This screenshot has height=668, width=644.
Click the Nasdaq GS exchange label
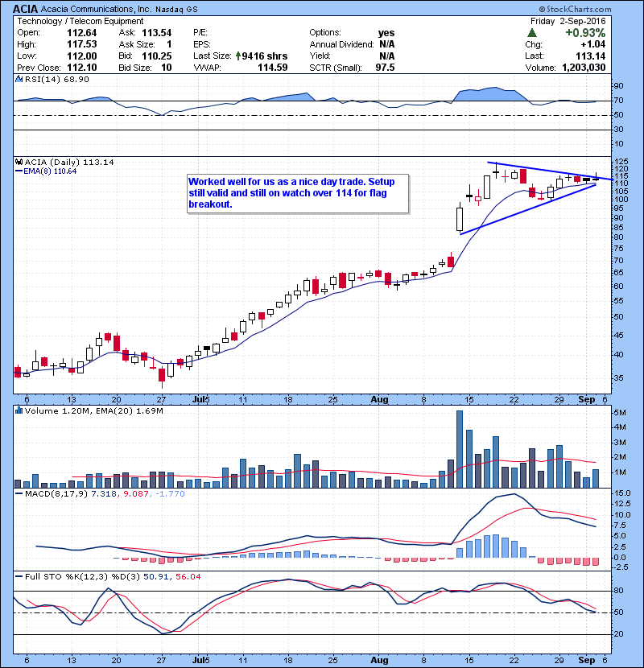tap(176, 10)
